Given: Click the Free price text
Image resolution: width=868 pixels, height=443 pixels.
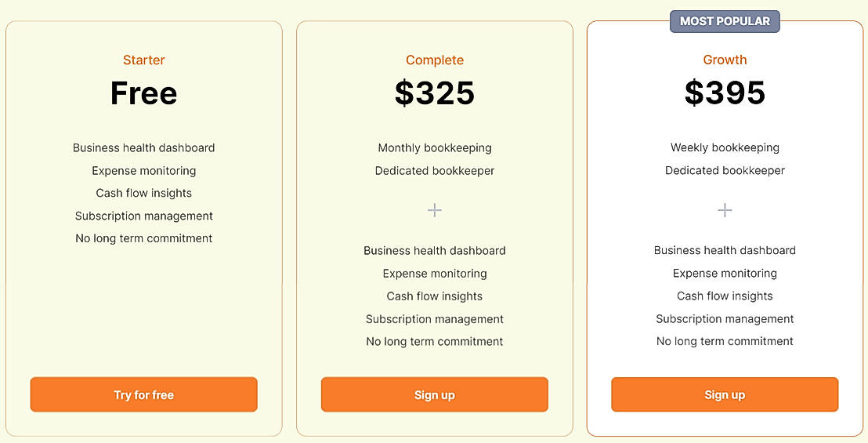Looking at the screenshot, I should (144, 93).
